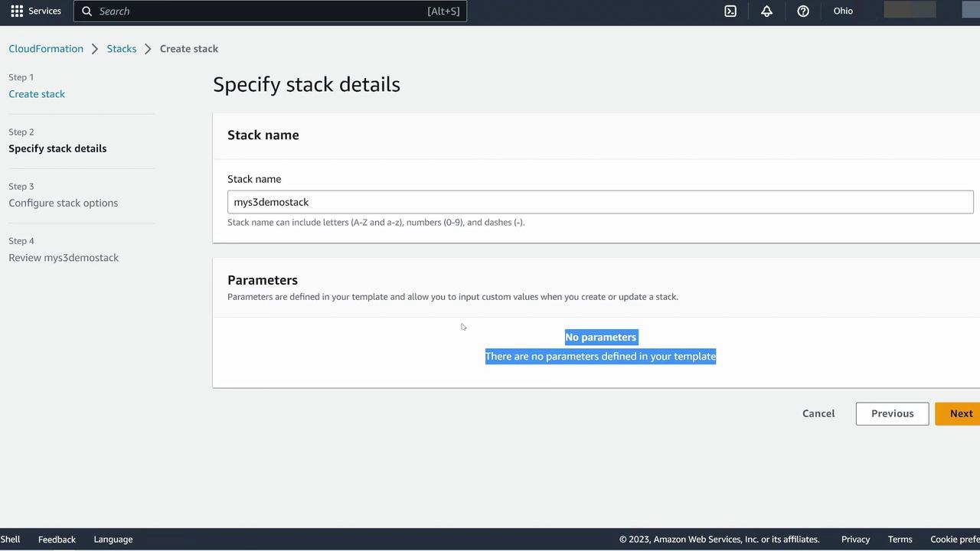Select Step 4 Review mys3demostack

[64, 257]
